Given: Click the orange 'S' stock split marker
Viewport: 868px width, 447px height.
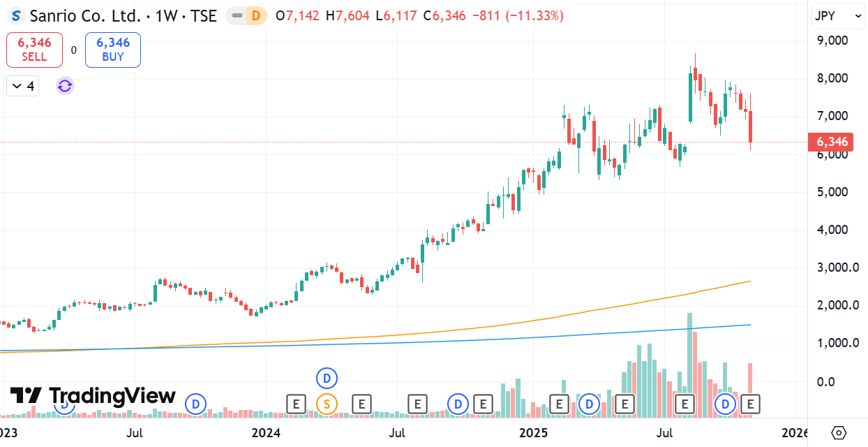Looking at the screenshot, I should click(327, 403).
